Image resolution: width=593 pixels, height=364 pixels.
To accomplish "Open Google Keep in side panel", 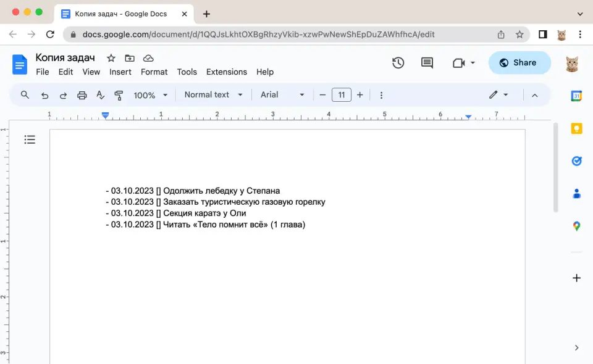I will pyautogui.click(x=576, y=128).
